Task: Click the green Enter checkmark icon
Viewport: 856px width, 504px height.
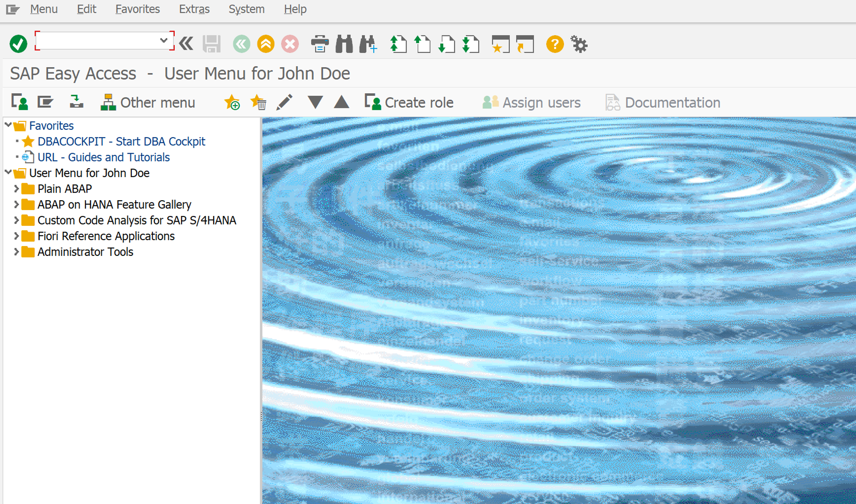Action: point(18,44)
